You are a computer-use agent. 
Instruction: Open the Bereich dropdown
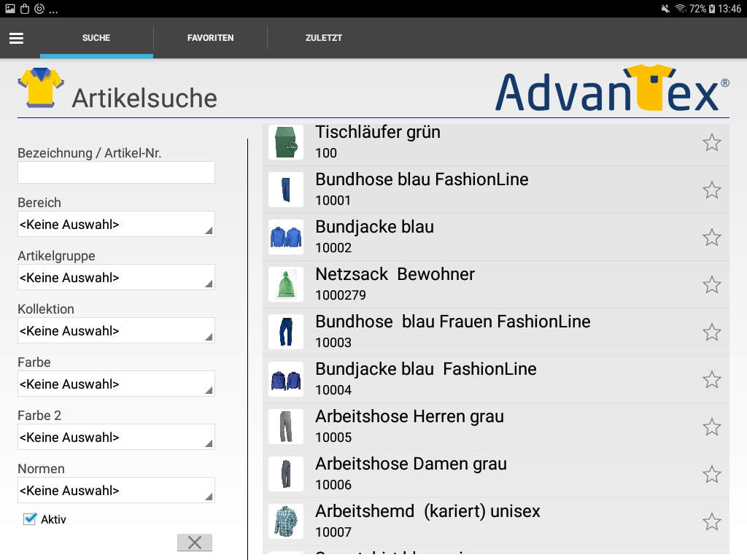point(116,224)
